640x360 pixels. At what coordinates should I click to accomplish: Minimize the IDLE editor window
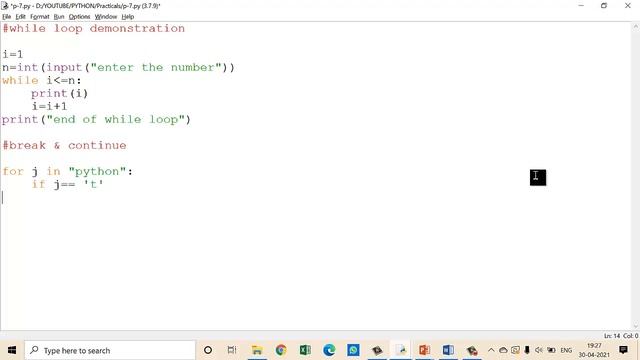[x=581, y=6]
